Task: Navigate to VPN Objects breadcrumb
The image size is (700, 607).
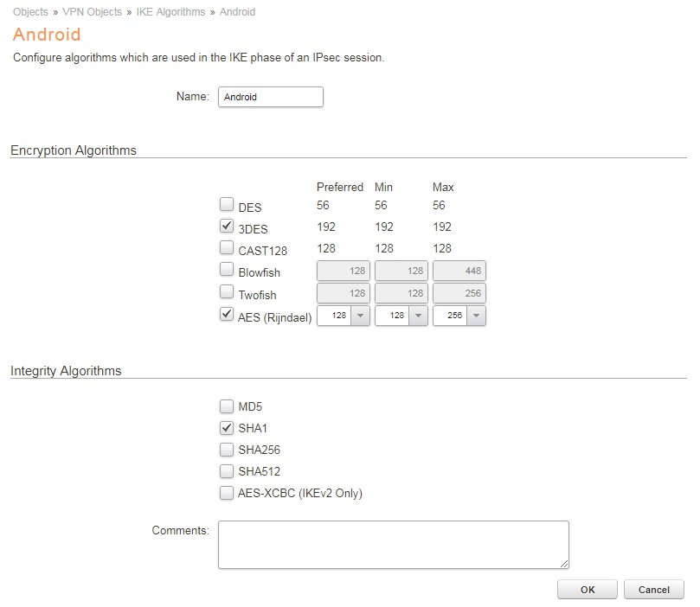Action: click(x=91, y=12)
